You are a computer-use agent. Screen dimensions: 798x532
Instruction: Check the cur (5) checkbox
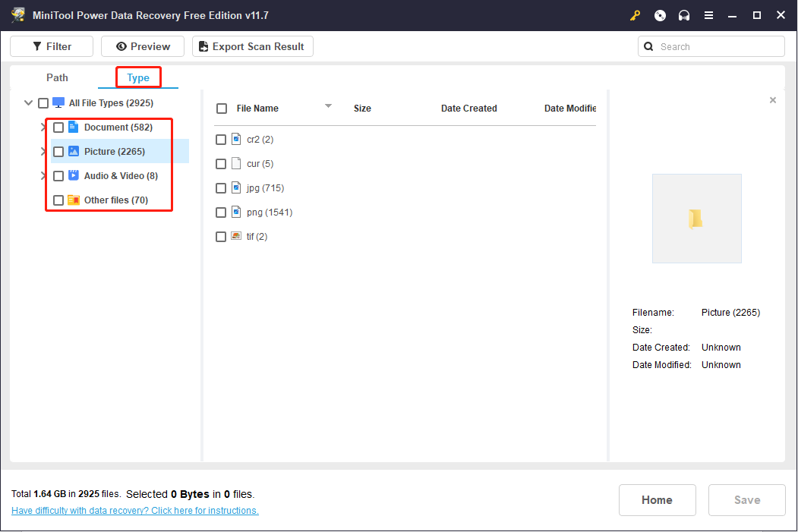click(x=221, y=164)
